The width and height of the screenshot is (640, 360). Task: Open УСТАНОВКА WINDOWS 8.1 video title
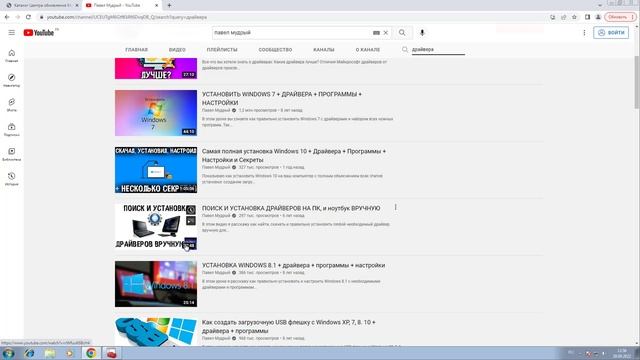pos(293,265)
